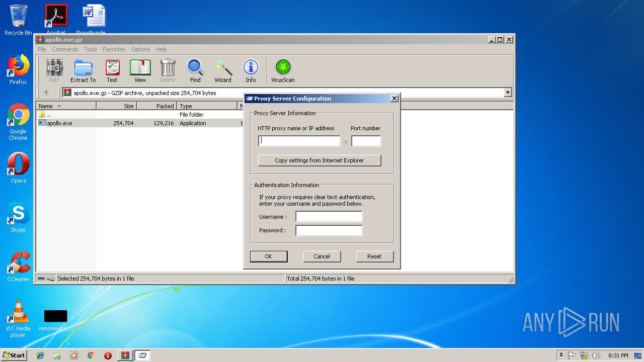Click Copy settings from Internet Explorer
The image size is (644, 362).
[x=319, y=160]
